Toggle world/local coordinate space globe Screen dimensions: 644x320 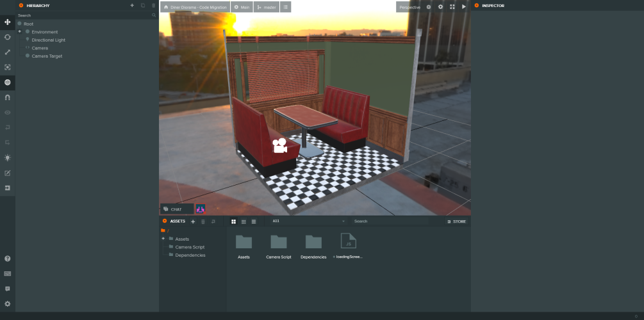pyautogui.click(x=8, y=83)
